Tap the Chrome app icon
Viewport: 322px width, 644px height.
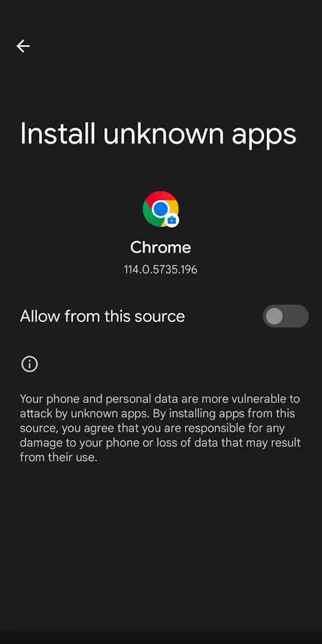click(160, 209)
